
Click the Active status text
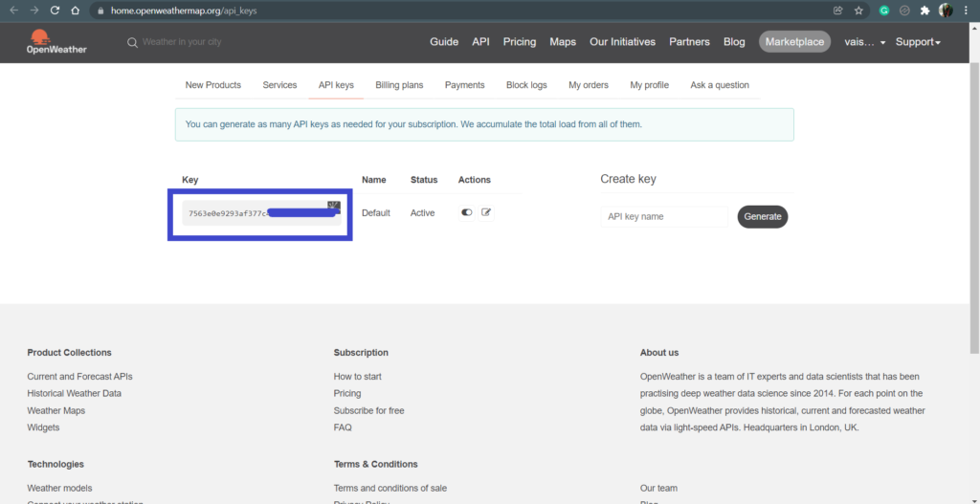pos(422,213)
